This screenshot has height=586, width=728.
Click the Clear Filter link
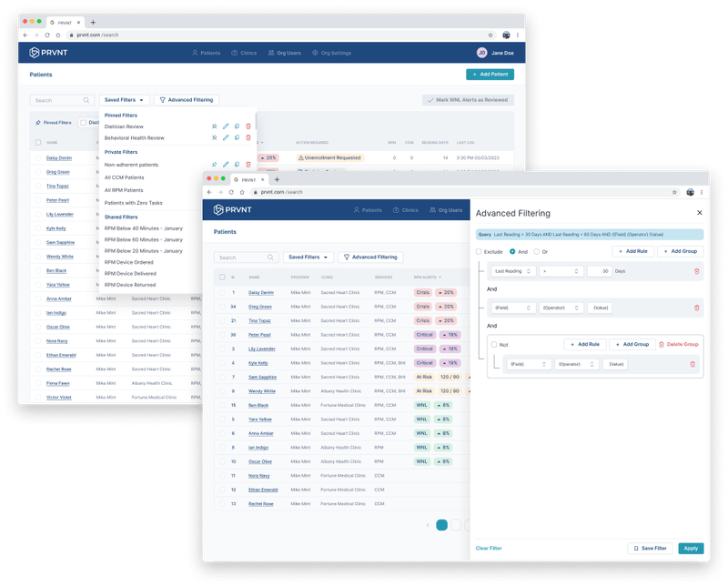pos(489,549)
